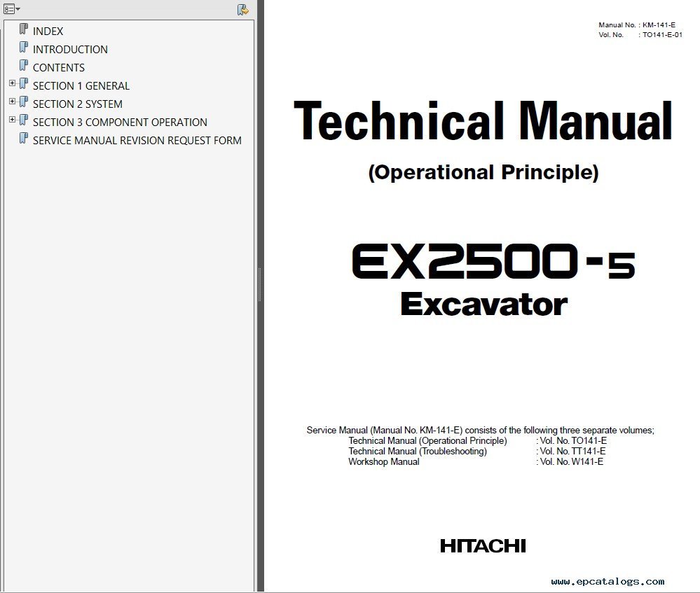Click the SERVICE MANUAL REVISION REQUEST FORM icon
This screenshot has width=700, height=593.
(24, 139)
